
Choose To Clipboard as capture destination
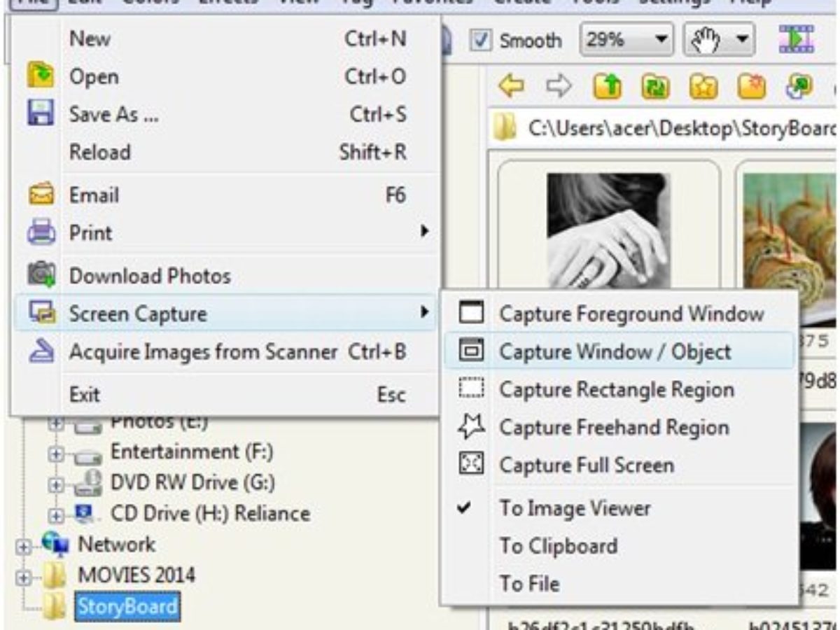(x=558, y=546)
